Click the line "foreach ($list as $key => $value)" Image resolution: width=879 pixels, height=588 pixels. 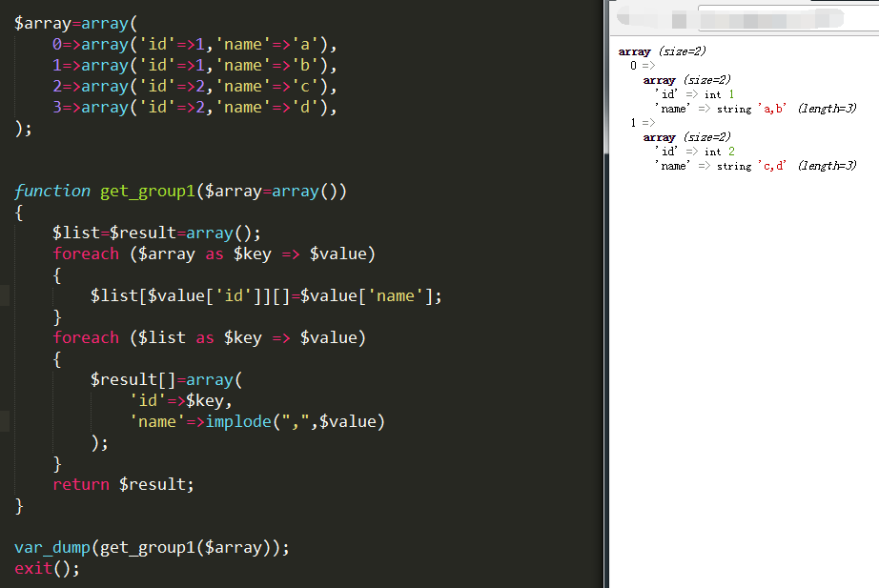pos(209,338)
